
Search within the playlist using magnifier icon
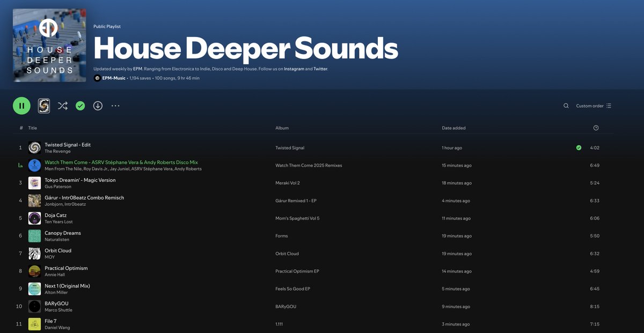click(566, 106)
